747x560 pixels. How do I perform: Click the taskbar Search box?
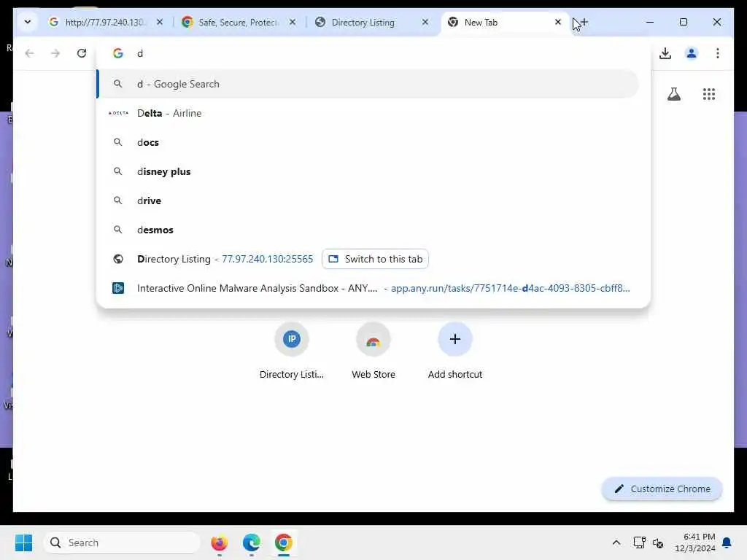(x=122, y=542)
